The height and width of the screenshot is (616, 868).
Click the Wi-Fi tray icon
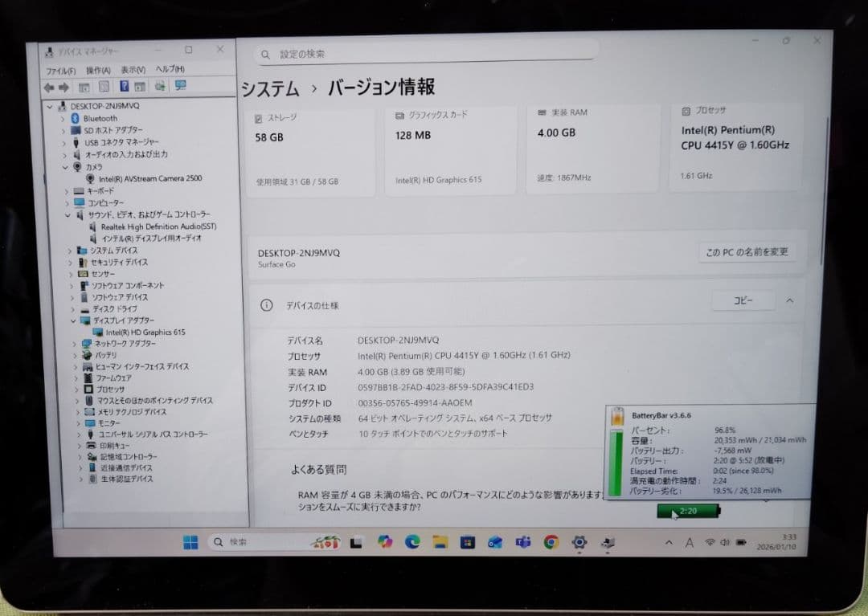pyautogui.click(x=710, y=542)
